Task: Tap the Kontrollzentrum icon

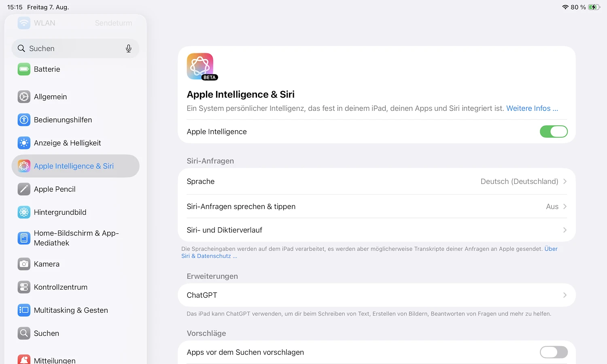Action: coord(24,287)
